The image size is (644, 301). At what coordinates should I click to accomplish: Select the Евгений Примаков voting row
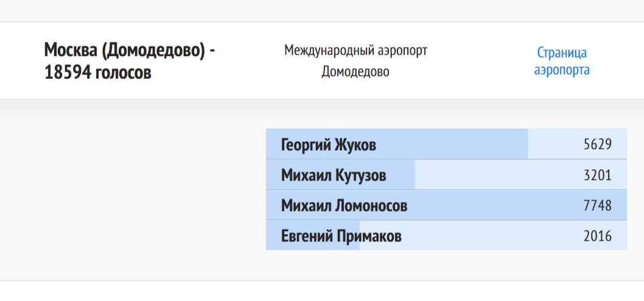coord(446,235)
